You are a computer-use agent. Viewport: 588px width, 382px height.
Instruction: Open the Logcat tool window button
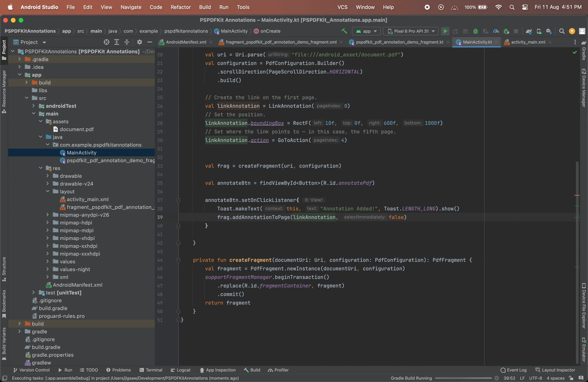(x=181, y=370)
